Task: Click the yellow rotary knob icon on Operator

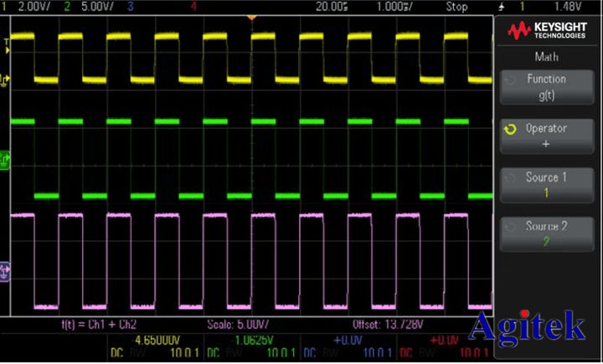Action: coord(510,130)
